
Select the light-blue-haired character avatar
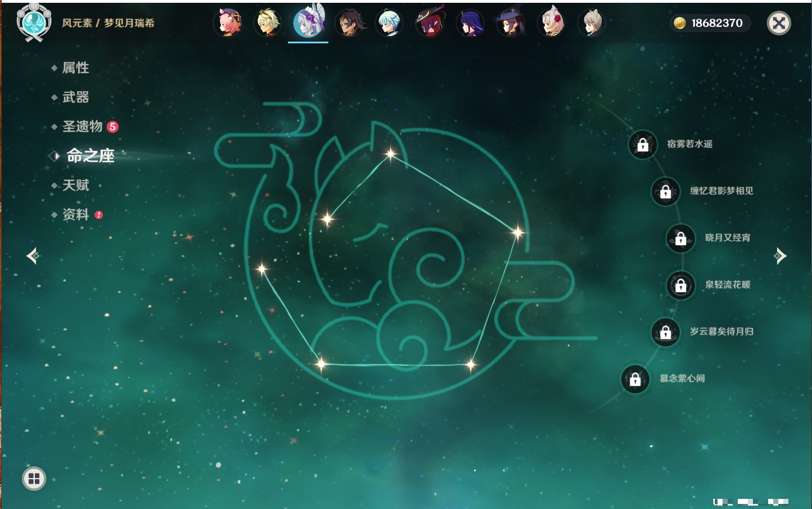click(x=389, y=23)
